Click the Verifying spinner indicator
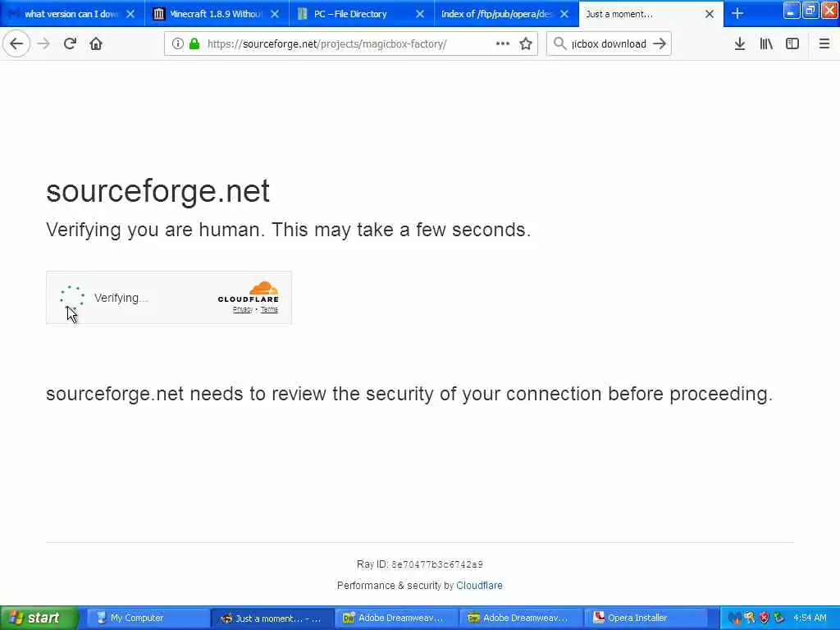 72,297
